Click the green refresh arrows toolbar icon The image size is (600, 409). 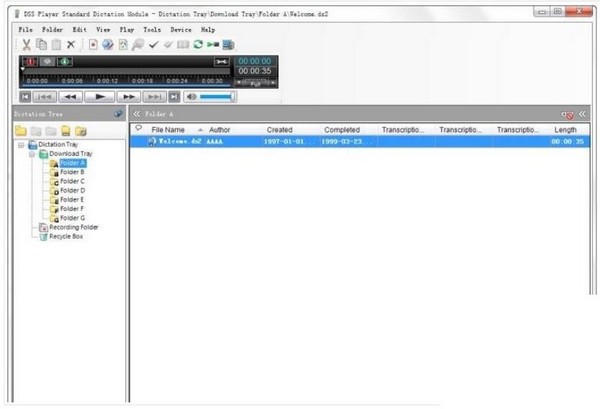(x=198, y=45)
